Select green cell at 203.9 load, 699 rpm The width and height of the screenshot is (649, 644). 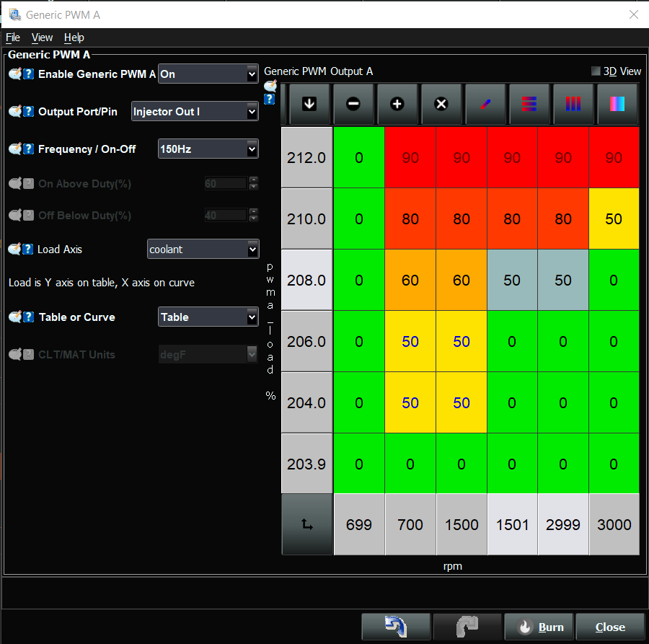[359, 464]
